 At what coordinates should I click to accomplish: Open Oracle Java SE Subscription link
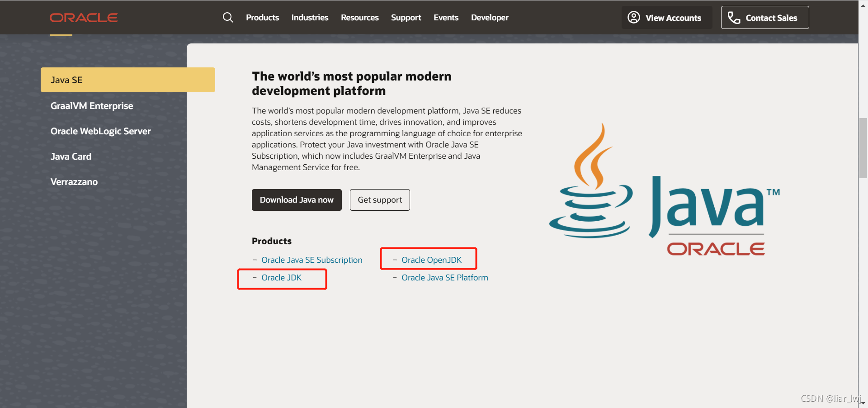point(312,260)
